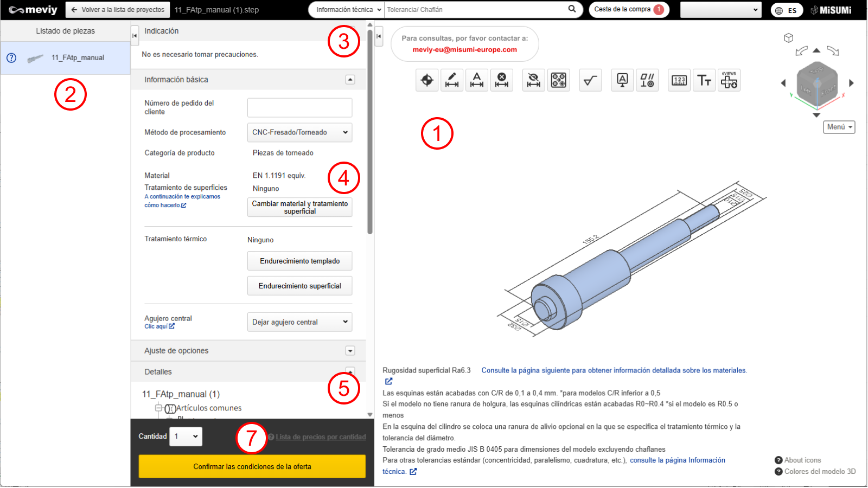Collapse the parts list panel arrow
Screen dimensions: 868x488
click(135, 36)
